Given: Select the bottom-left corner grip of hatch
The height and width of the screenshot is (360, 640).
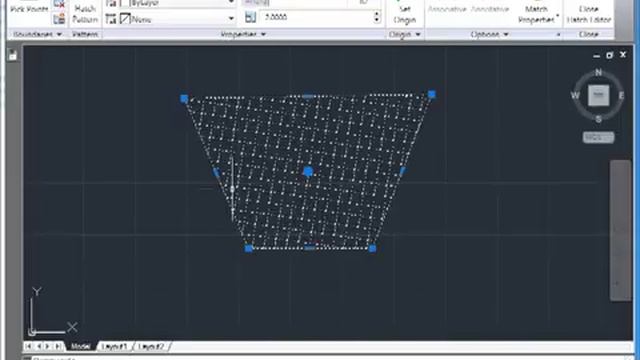Looking at the screenshot, I should click(249, 248).
